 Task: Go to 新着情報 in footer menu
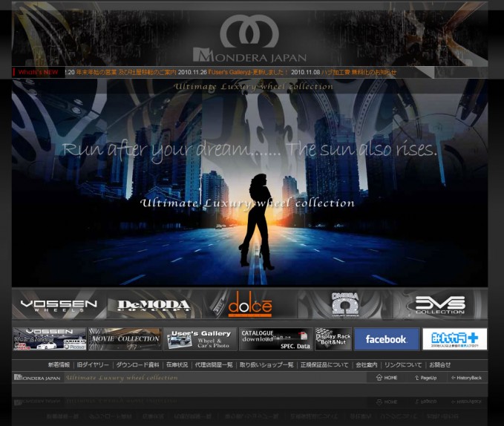coord(59,365)
